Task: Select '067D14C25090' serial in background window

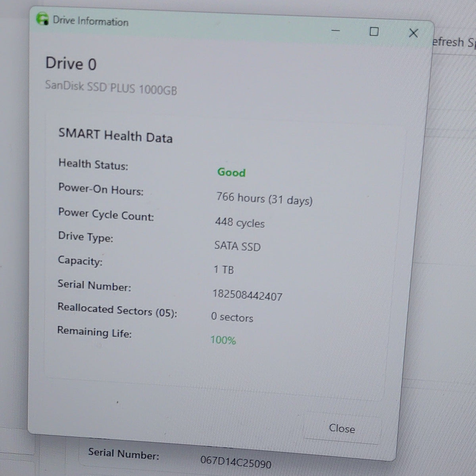Action: click(236, 462)
